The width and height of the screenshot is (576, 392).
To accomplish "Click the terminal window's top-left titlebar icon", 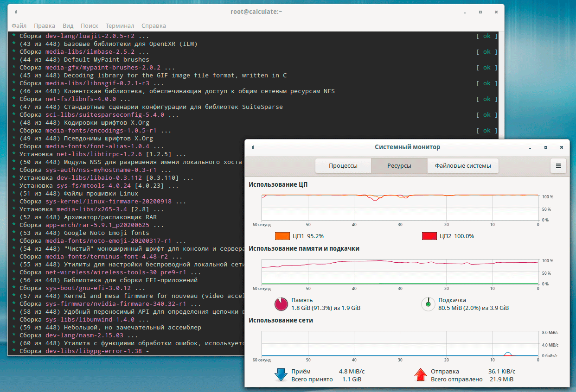I will 15,12.
